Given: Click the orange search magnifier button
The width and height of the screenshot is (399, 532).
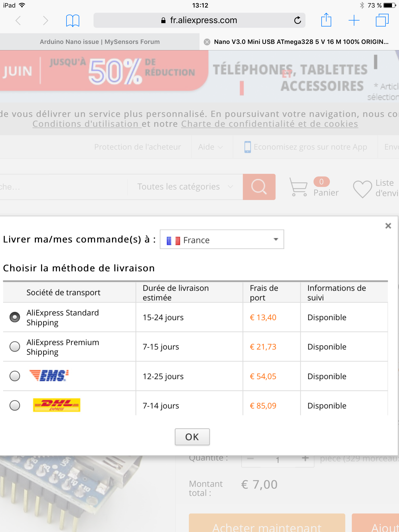Looking at the screenshot, I should point(259,187).
